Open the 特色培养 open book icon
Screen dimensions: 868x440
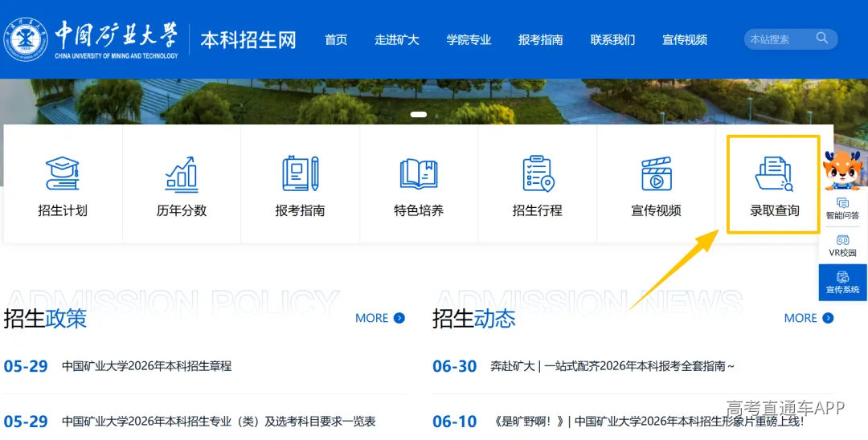[x=419, y=173]
